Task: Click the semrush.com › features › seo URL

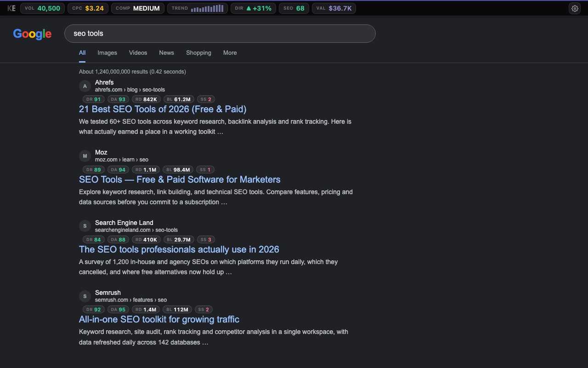Action: [x=131, y=300]
